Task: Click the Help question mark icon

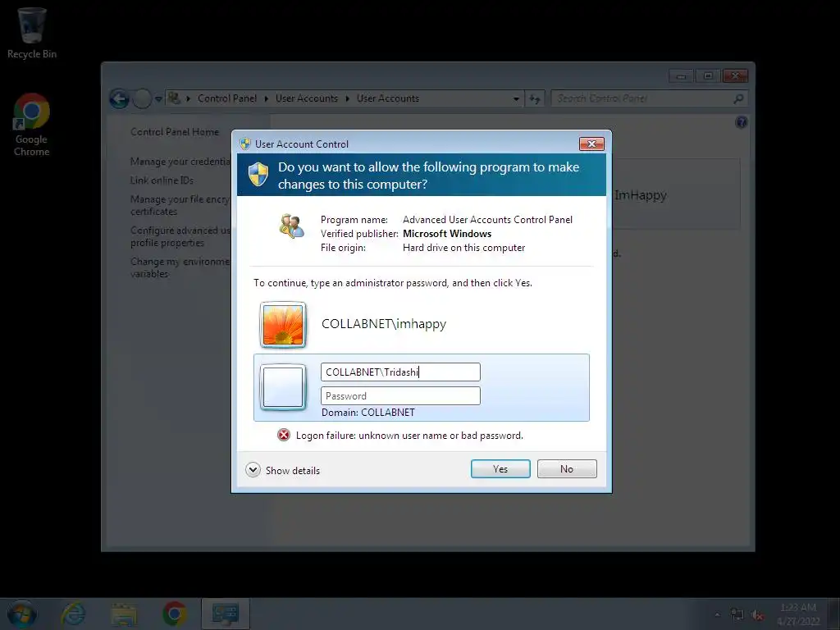Action: click(742, 122)
